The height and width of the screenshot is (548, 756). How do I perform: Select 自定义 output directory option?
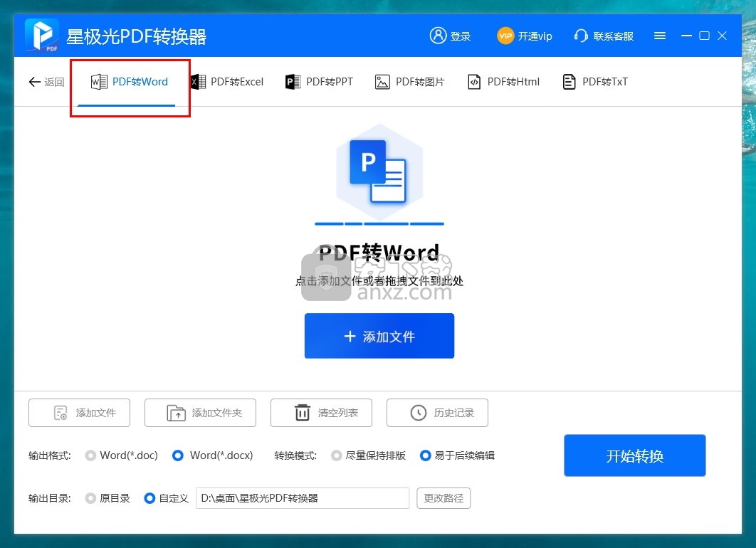pos(167,498)
